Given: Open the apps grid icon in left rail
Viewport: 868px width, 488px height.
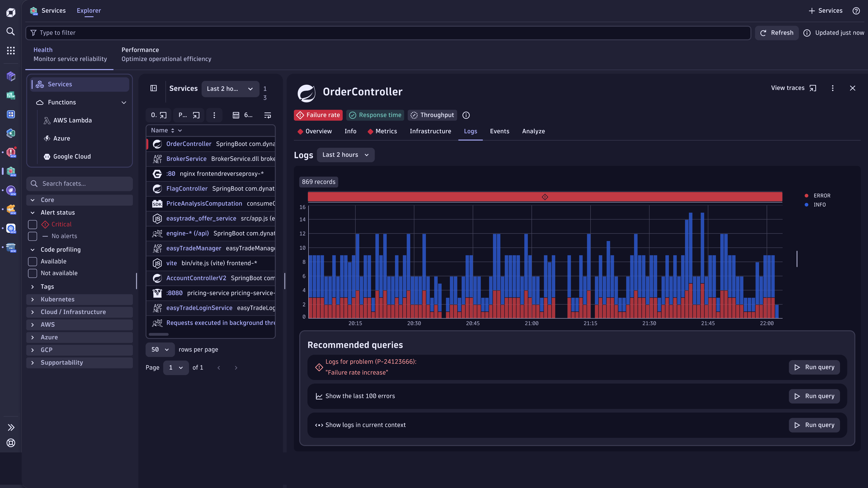Looking at the screenshot, I should point(11,51).
